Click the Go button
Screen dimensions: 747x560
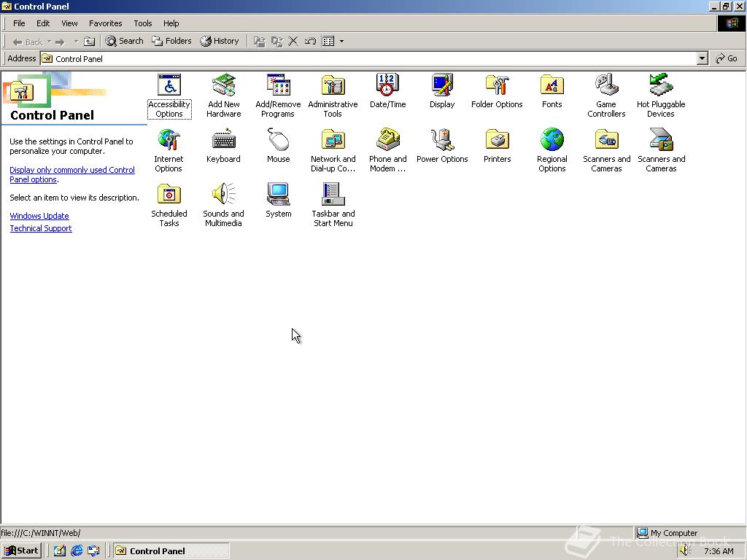click(x=727, y=58)
